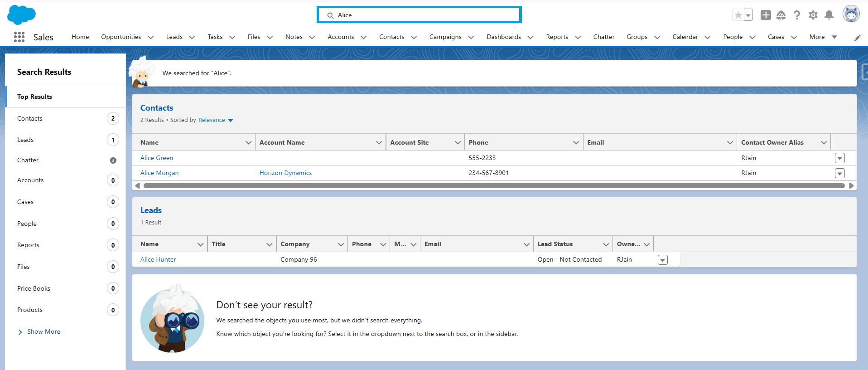
Task: Open the Favorites list dropdown arrow
Action: click(748, 15)
